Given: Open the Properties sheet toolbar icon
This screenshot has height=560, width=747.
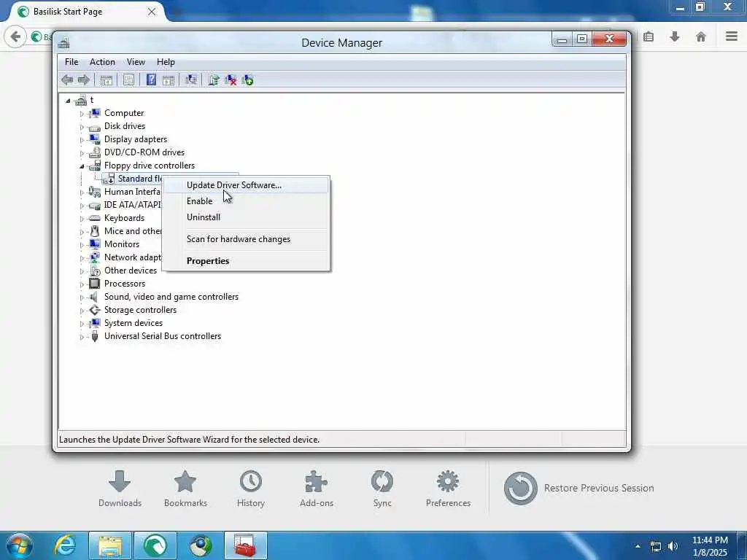Looking at the screenshot, I should [128, 80].
